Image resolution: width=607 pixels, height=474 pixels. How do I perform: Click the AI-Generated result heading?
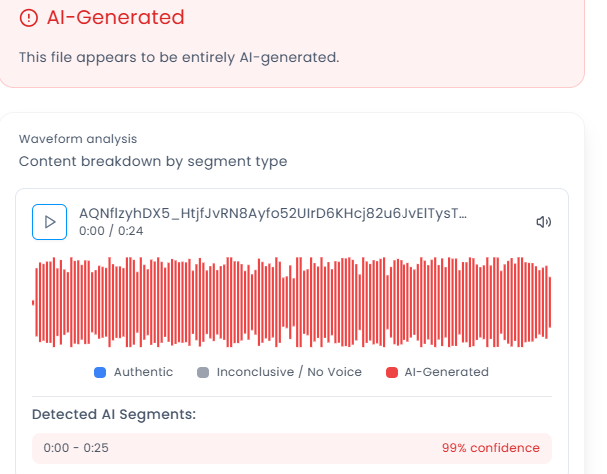click(115, 18)
